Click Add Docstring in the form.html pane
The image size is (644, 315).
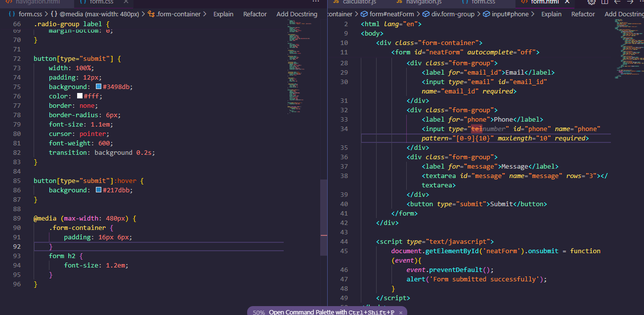point(624,14)
